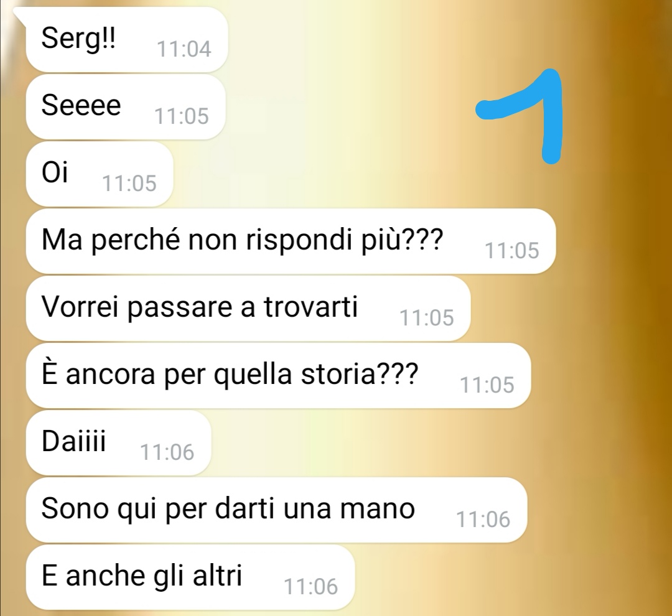Click the 11:05 timestamp next to Seeee

click(x=181, y=116)
